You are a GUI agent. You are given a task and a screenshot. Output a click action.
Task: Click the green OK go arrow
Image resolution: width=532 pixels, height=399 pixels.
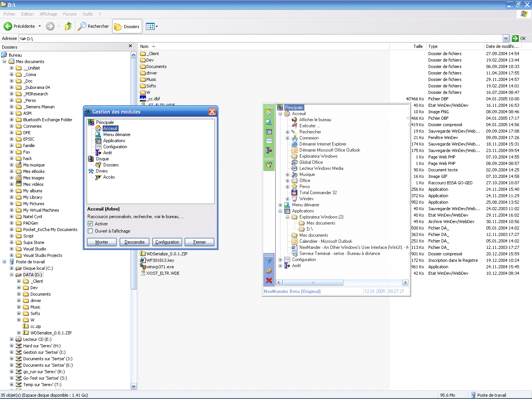(x=515, y=38)
